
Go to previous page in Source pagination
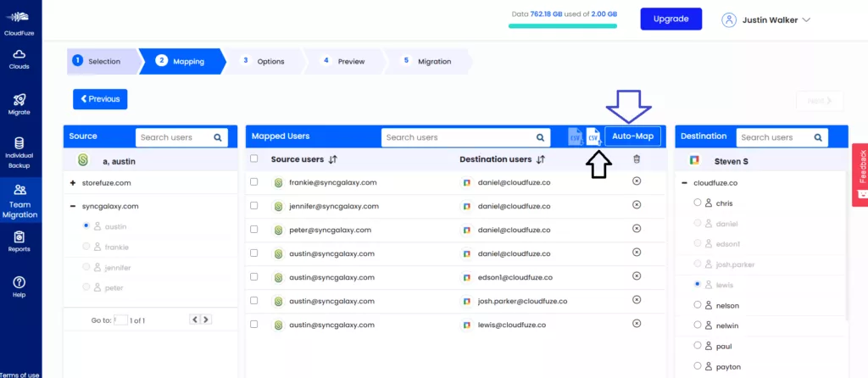(194, 320)
